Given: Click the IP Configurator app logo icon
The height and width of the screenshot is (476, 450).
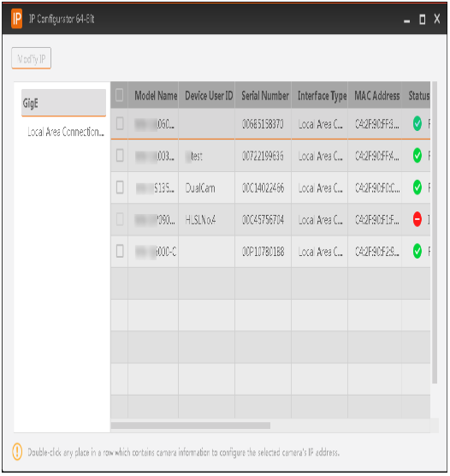Looking at the screenshot, I should (x=17, y=19).
